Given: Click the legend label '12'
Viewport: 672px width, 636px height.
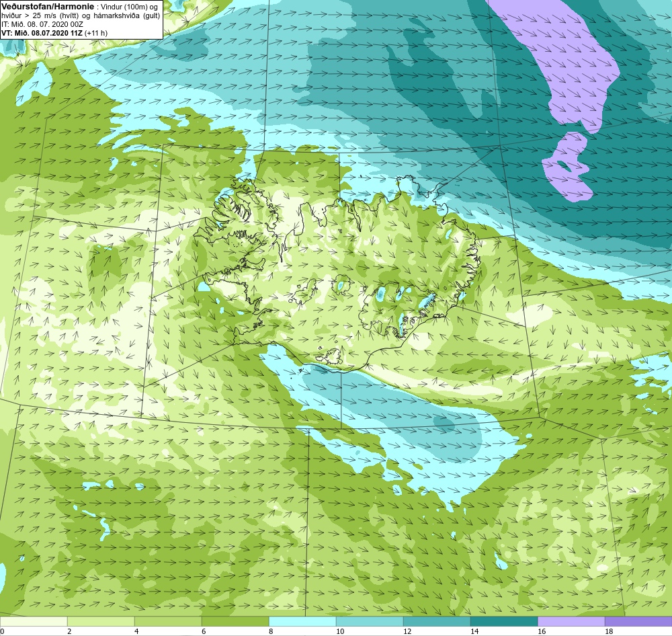Looking at the screenshot, I should pos(407,631).
